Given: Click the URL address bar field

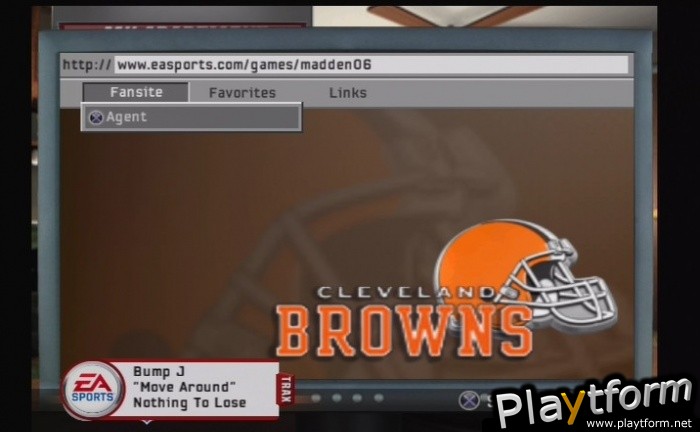Looking at the screenshot, I should tap(371, 65).
